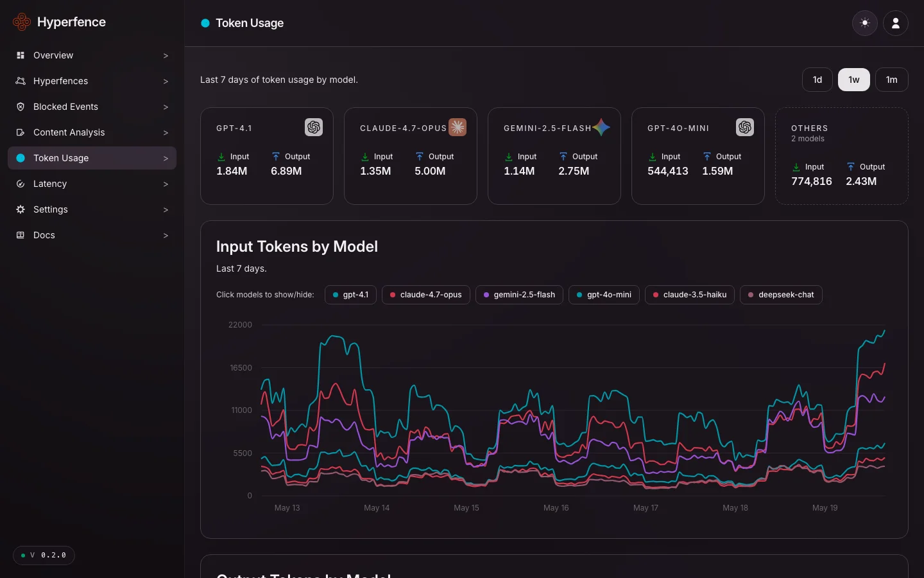Click the May 16 axis label
Viewport: 924px width, 578px height.
pyautogui.click(x=556, y=508)
